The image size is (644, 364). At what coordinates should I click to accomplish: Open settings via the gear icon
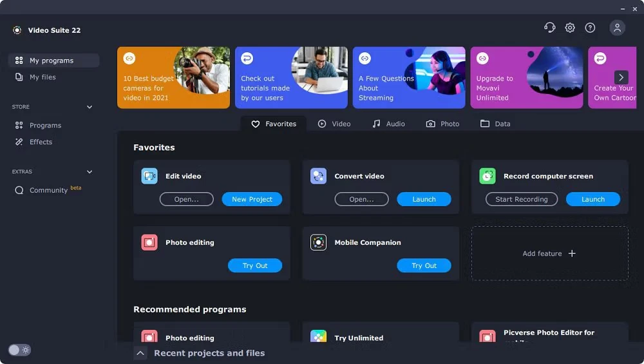pyautogui.click(x=570, y=28)
